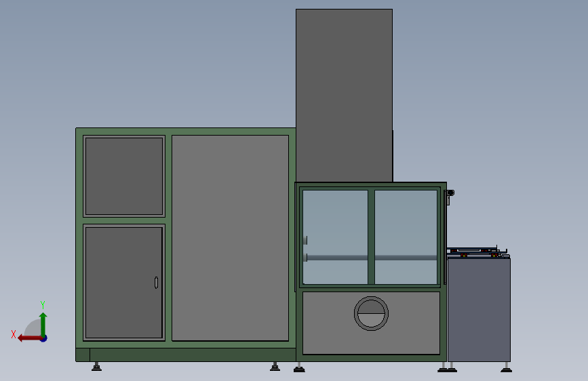
Task: Click the red X axis arrow on triad
Action: [30, 338]
